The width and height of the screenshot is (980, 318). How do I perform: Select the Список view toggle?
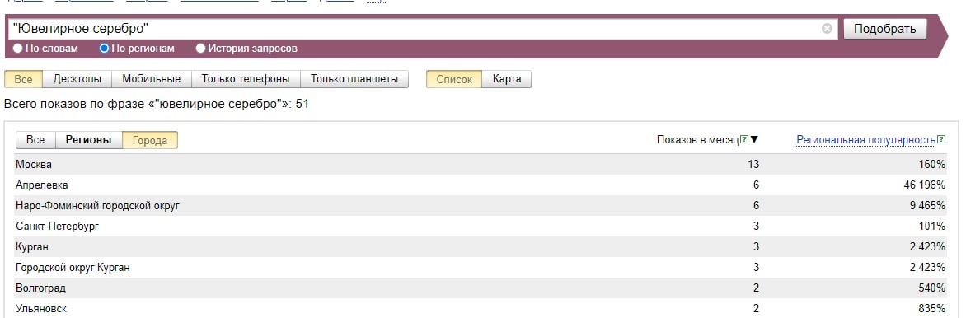click(454, 79)
